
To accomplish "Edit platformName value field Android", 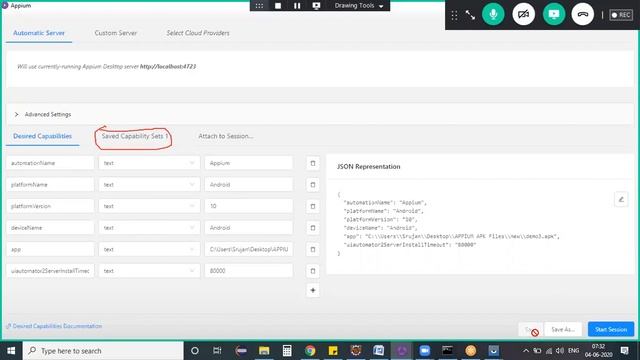I will (249, 184).
